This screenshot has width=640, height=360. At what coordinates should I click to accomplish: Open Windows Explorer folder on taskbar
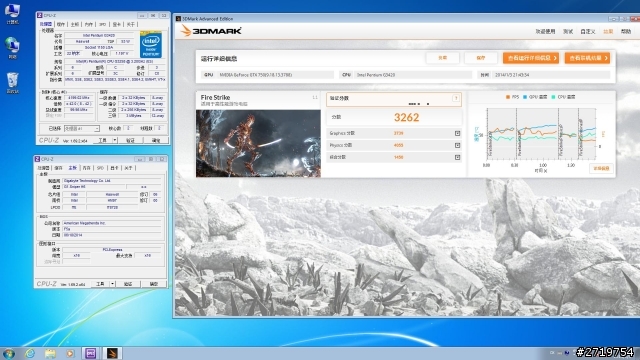tap(50, 353)
